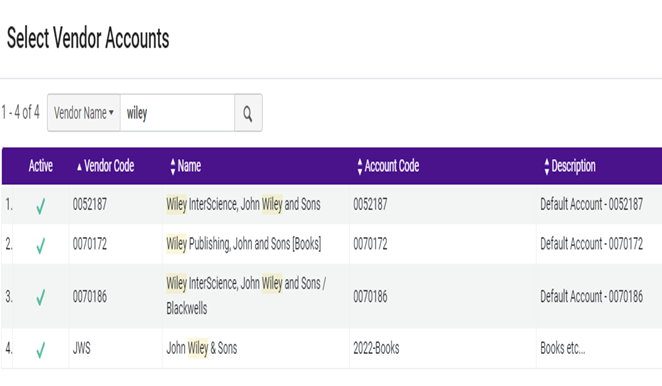This screenshot has width=662, height=386.
Task: Sort table by Account Code column
Action: (388, 166)
